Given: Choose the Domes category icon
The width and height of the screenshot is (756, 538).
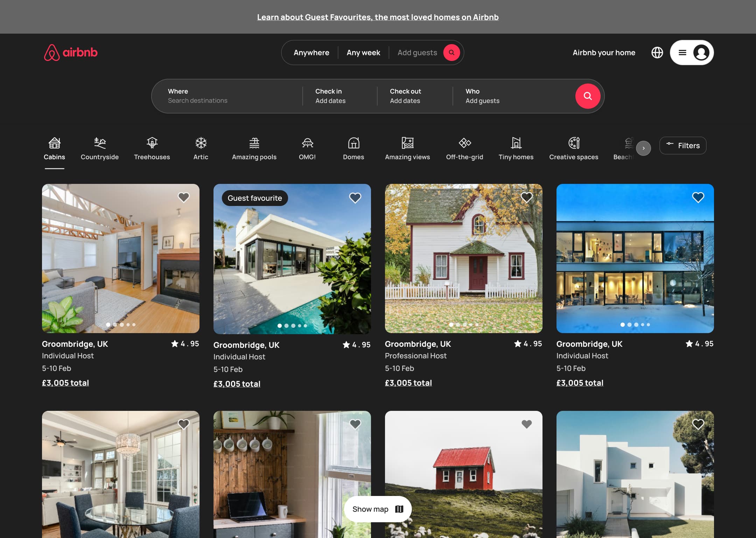Looking at the screenshot, I should (x=353, y=143).
